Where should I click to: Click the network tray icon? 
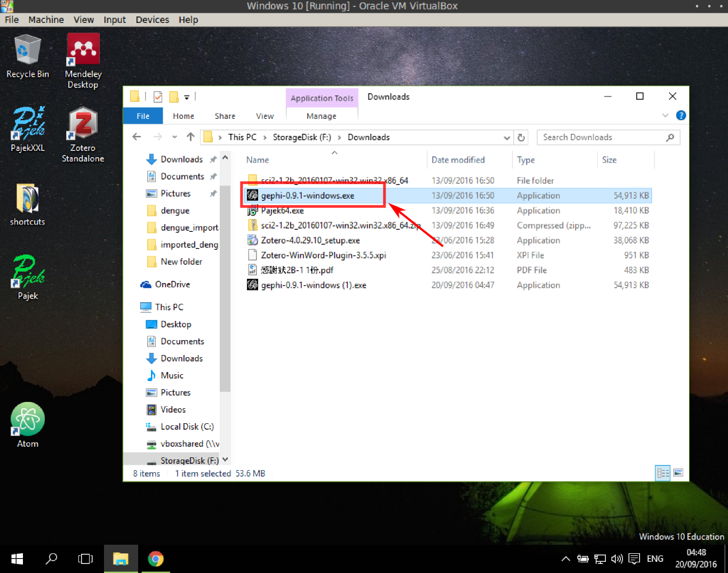coord(600,559)
